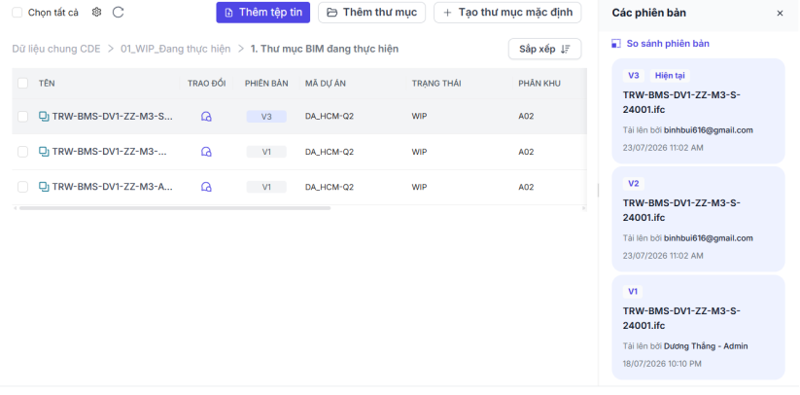Go to 01_WIP_Đang thực hiện breadcrumb
Viewport: 800px width, 395px height.
(176, 49)
